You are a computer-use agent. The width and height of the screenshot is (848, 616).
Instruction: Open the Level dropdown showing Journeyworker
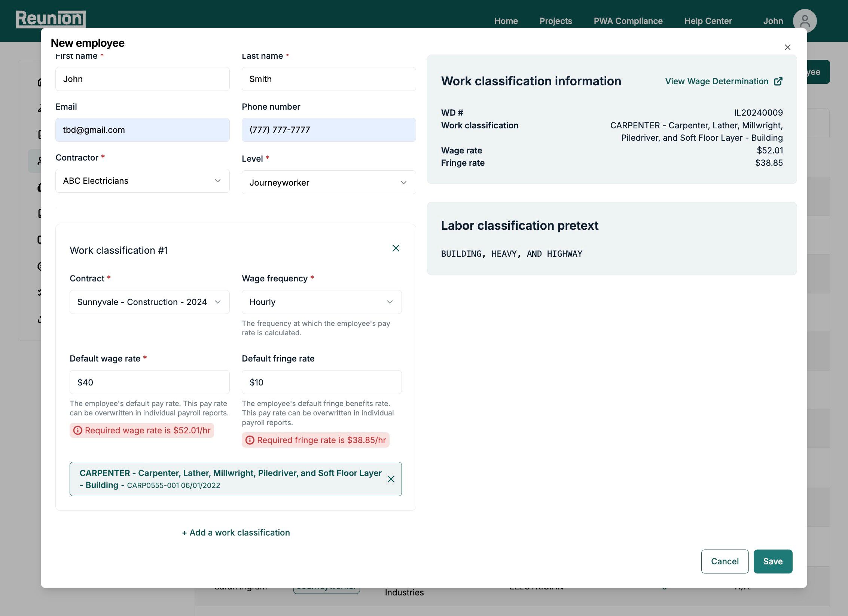tap(329, 183)
